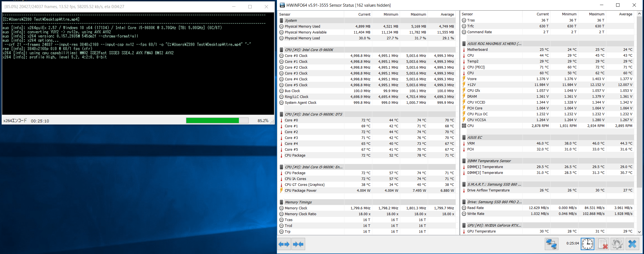Click the Current column header in the left panel
The width and height of the screenshot is (644, 254).
click(x=358, y=14)
